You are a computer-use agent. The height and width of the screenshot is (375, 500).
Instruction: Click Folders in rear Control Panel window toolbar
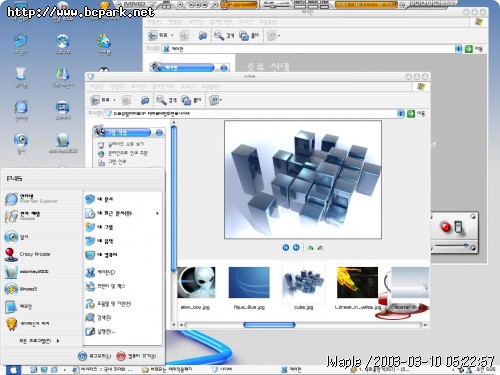tap(249, 35)
